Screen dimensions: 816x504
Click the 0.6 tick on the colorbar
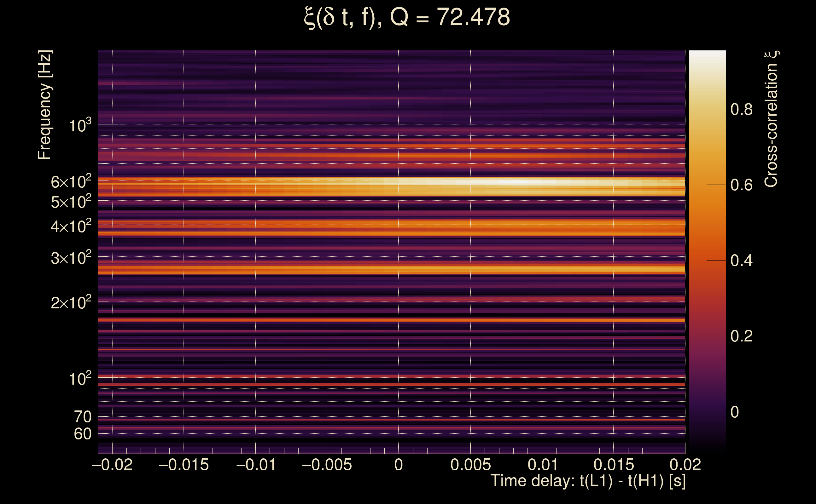click(x=741, y=185)
